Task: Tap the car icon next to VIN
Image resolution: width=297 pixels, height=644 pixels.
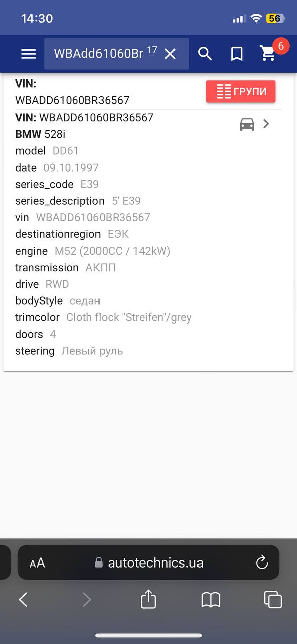Action: click(247, 124)
